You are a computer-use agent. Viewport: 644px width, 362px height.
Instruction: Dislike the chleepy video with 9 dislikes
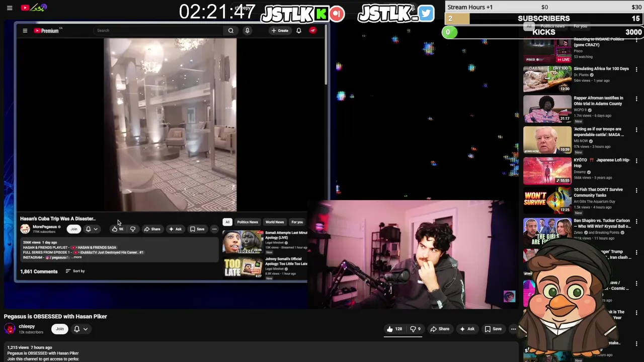coord(415,329)
